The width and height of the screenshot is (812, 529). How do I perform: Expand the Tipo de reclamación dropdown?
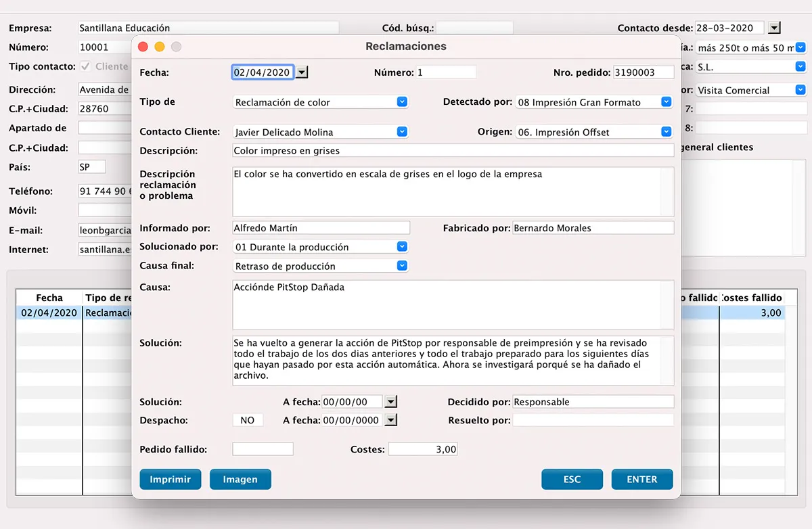402,102
